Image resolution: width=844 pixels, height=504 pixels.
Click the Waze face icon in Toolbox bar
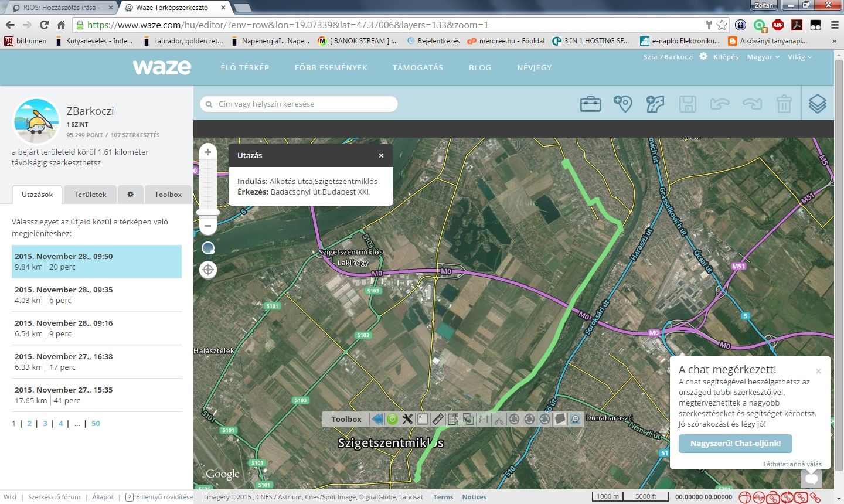pyautogui.click(x=575, y=419)
